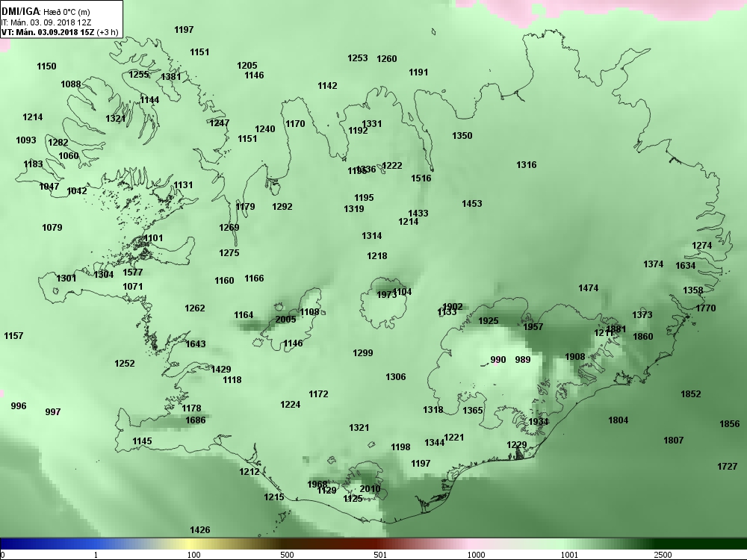Click the 1000 label on the color scale

pyautogui.click(x=476, y=554)
